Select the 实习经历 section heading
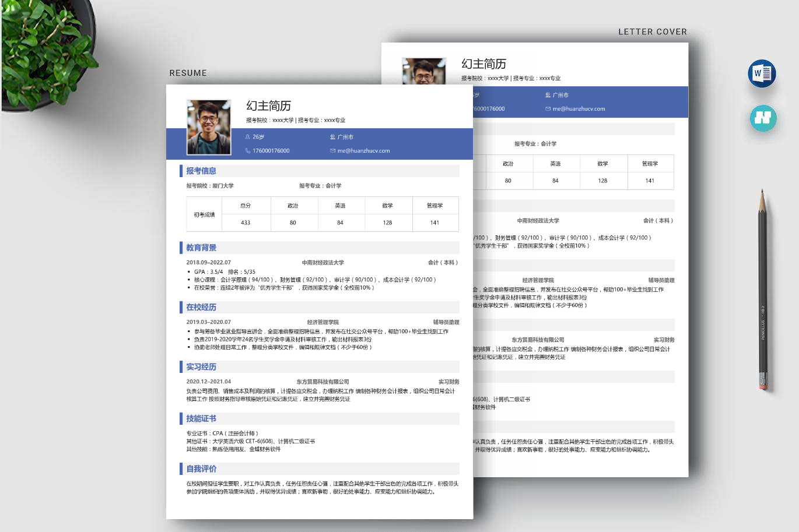The image size is (799, 532). point(201,367)
